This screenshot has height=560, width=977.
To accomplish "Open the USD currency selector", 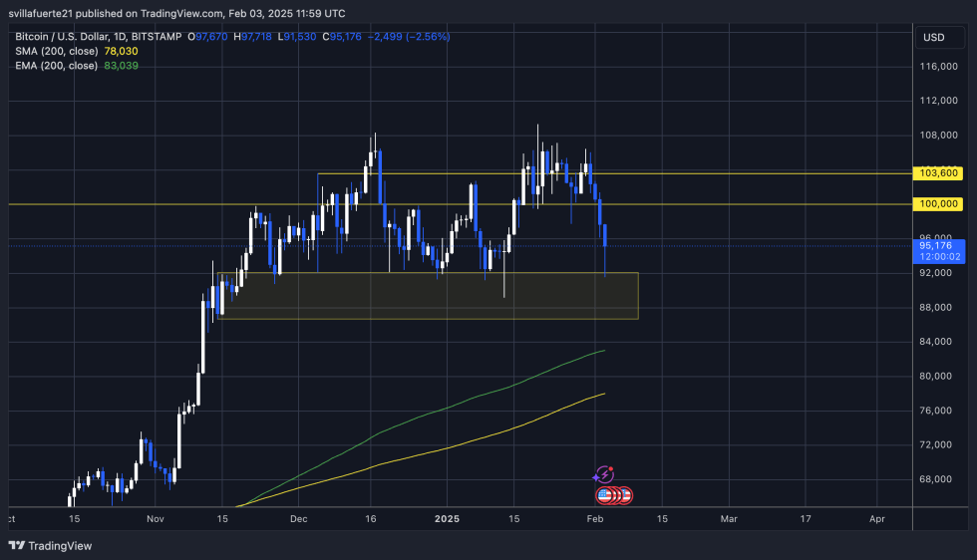I will click(x=933, y=37).
